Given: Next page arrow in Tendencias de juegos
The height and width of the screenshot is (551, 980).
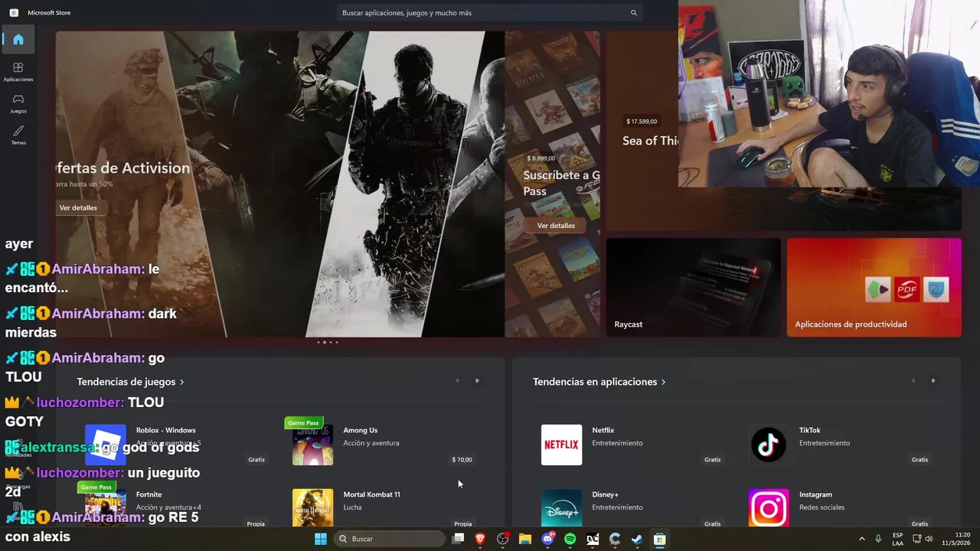Looking at the screenshot, I should tap(477, 380).
